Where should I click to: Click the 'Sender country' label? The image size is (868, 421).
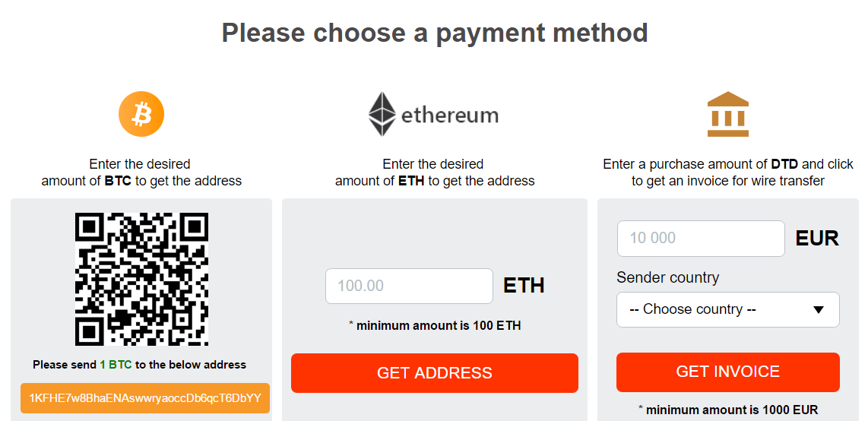coord(668,277)
